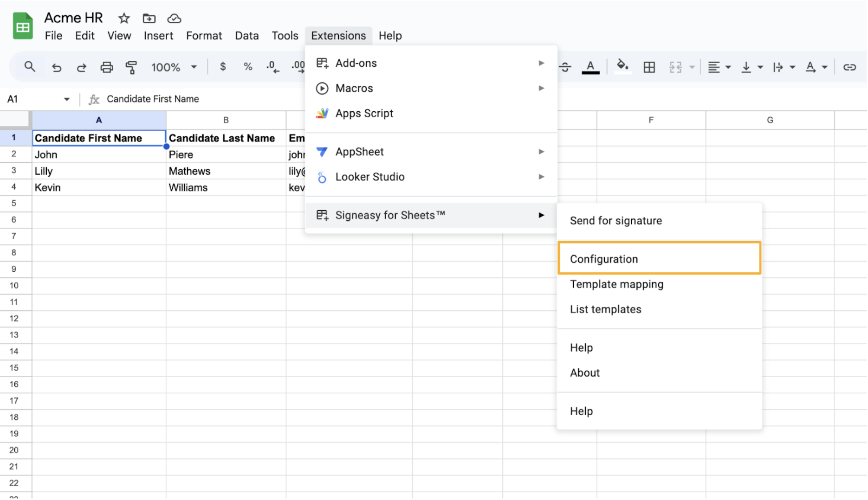Activate the paint format tool
868x500 pixels.
pyautogui.click(x=131, y=67)
